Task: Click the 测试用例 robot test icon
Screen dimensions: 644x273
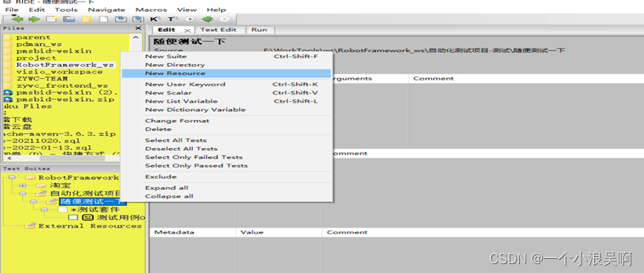Action: click(x=88, y=217)
